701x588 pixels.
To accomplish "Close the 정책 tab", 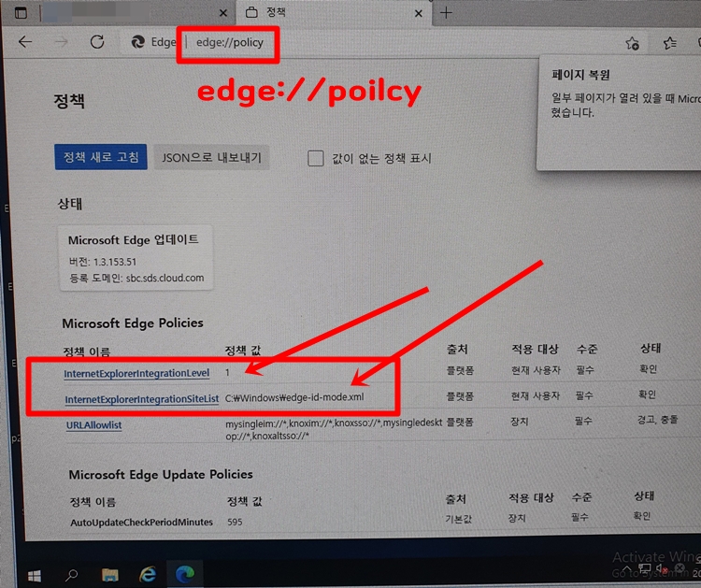I will click(419, 14).
